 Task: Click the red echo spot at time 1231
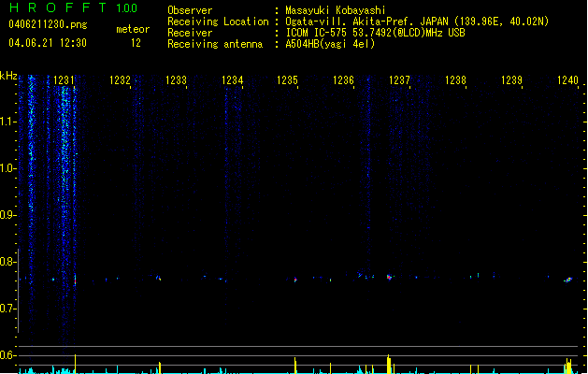click(x=75, y=280)
